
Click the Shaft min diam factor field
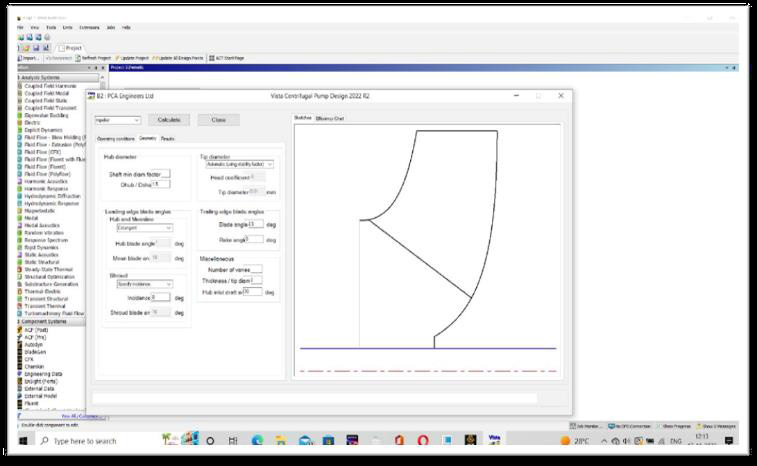click(x=166, y=174)
